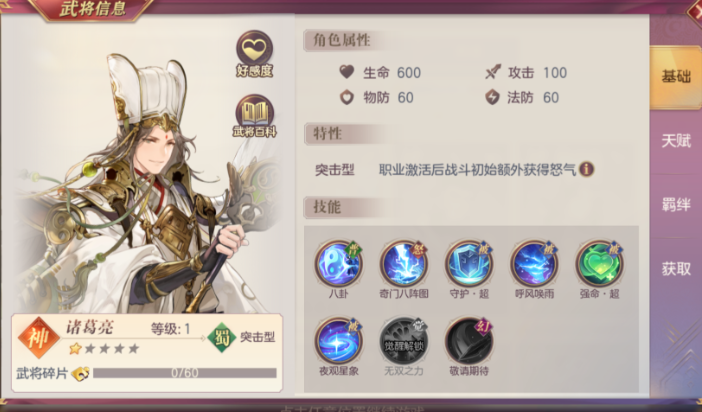This screenshot has height=412, width=702.
Task: Select the 夜观星象 skill icon
Action: (338, 341)
